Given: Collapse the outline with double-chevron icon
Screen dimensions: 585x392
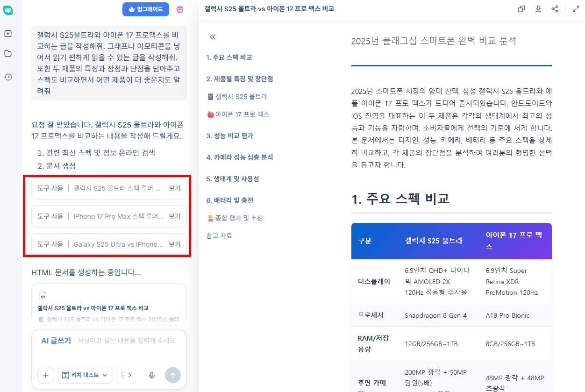Looking at the screenshot, I should [x=213, y=37].
